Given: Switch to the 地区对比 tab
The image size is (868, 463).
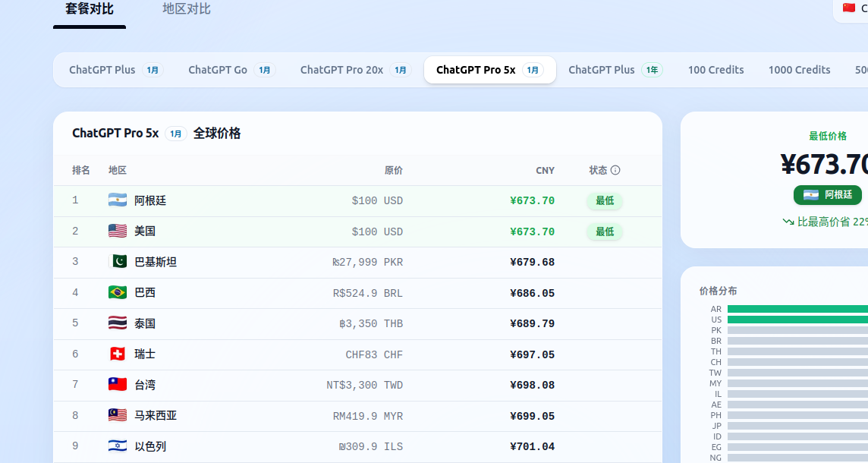Looking at the screenshot, I should (187, 9).
